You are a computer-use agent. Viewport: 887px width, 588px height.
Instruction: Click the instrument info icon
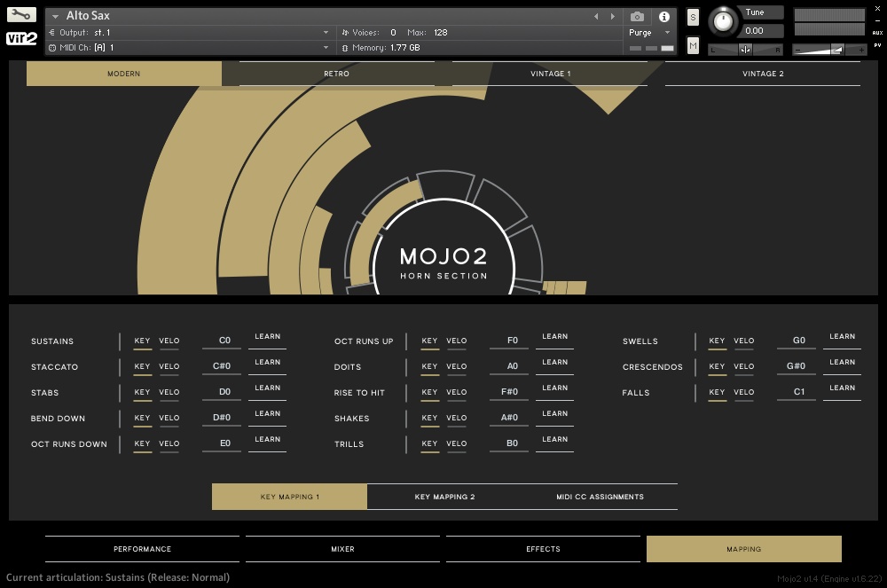(663, 16)
